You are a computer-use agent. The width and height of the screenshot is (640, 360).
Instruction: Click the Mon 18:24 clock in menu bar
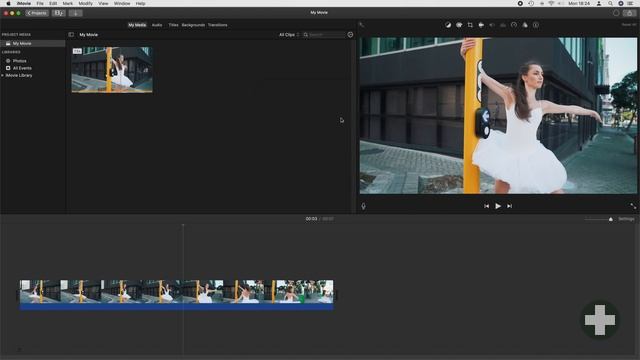click(x=579, y=3)
